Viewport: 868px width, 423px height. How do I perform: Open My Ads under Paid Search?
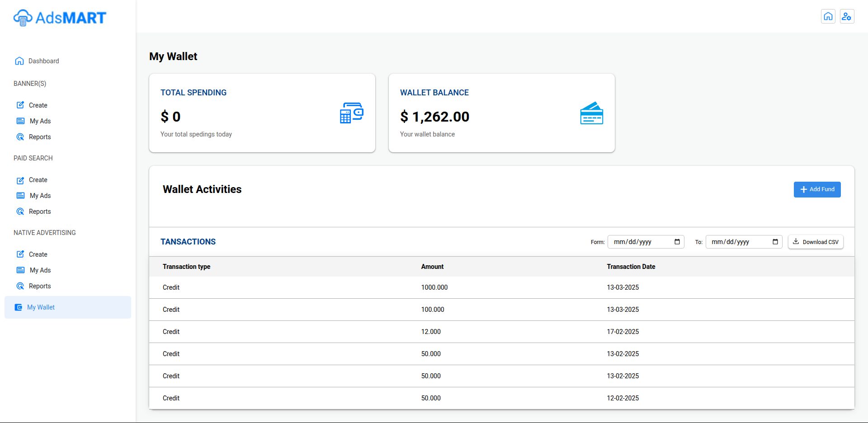[40, 196]
